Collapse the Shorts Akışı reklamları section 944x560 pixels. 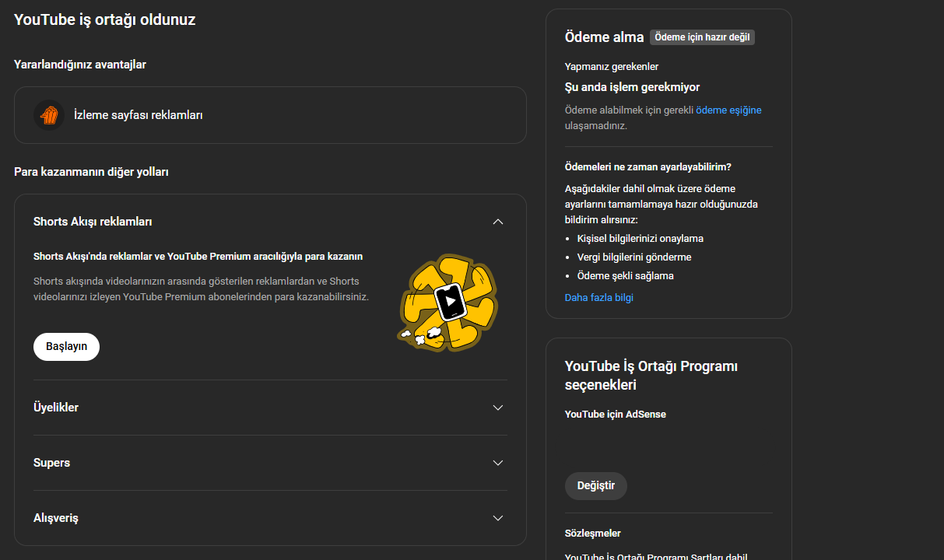pyautogui.click(x=498, y=222)
